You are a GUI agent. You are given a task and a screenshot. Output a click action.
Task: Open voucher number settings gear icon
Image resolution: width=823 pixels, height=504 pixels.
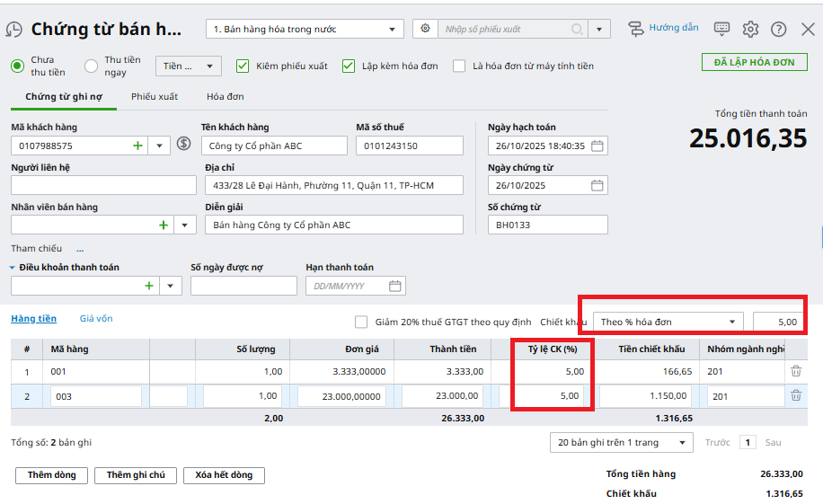click(425, 29)
